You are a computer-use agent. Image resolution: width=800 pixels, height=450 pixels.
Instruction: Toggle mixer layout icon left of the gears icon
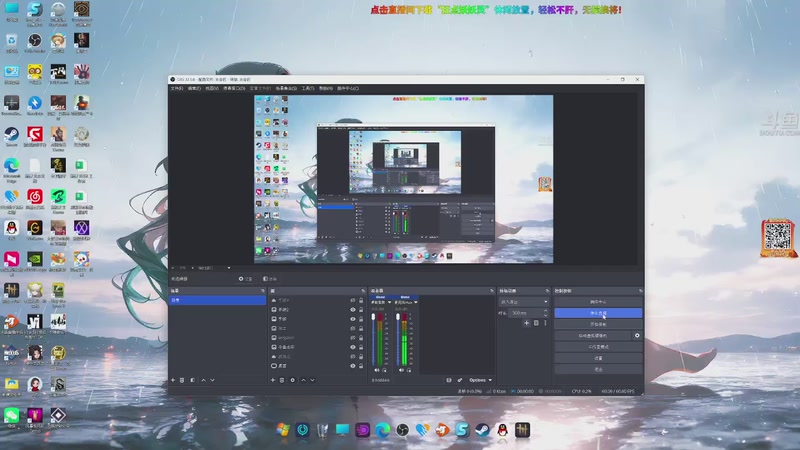pyautogui.click(x=449, y=380)
